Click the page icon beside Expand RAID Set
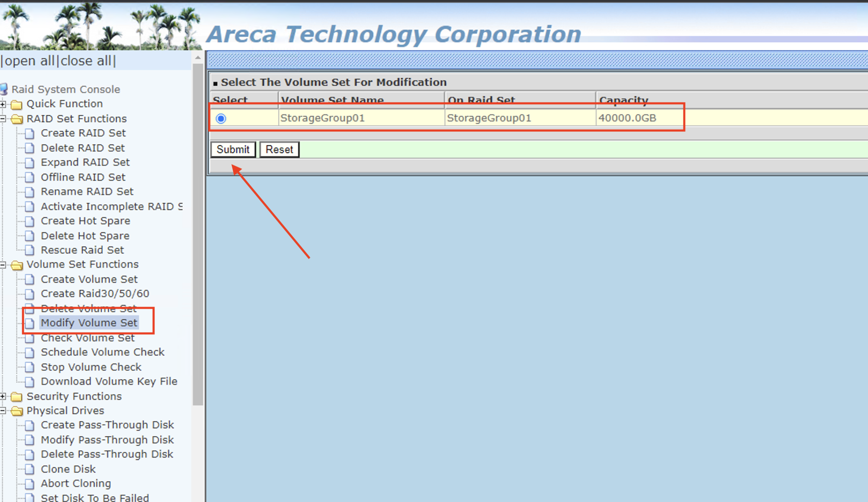Image resolution: width=868 pixels, height=502 pixels. tap(30, 163)
